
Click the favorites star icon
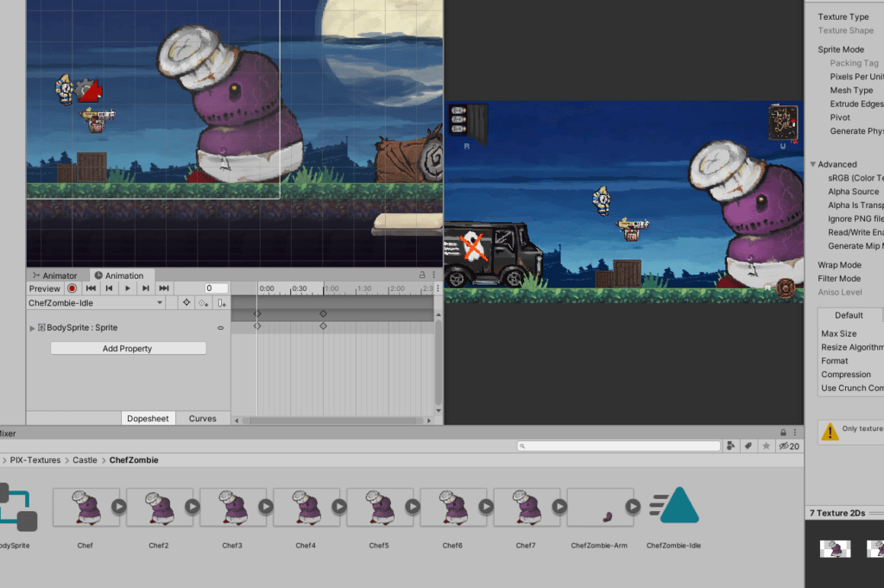[x=767, y=446]
